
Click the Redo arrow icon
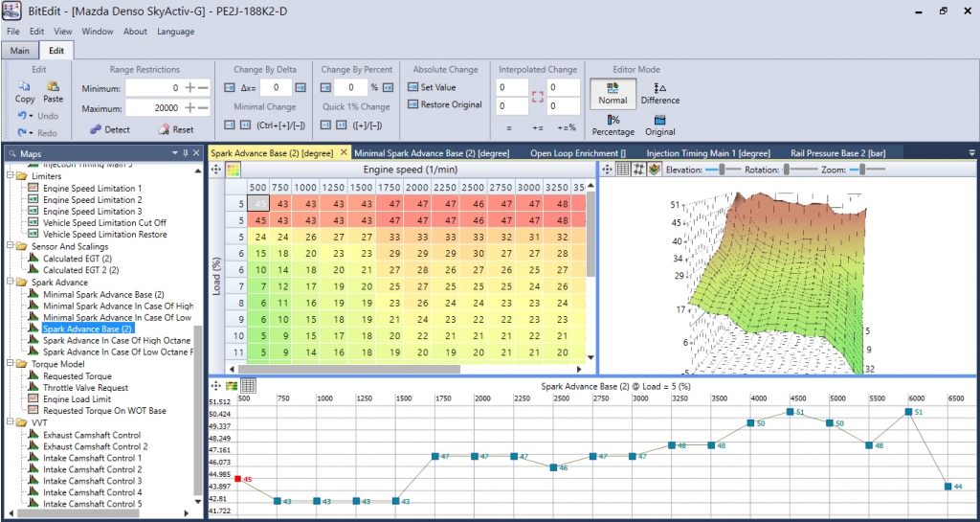pos(23,132)
